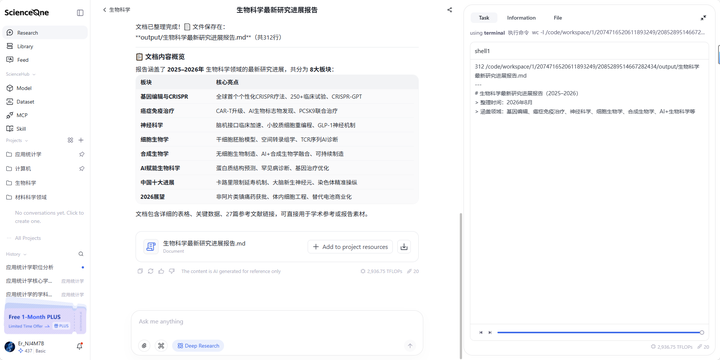Click the Ask me anything input
This screenshot has width=720, height=360.
(x=277, y=321)
